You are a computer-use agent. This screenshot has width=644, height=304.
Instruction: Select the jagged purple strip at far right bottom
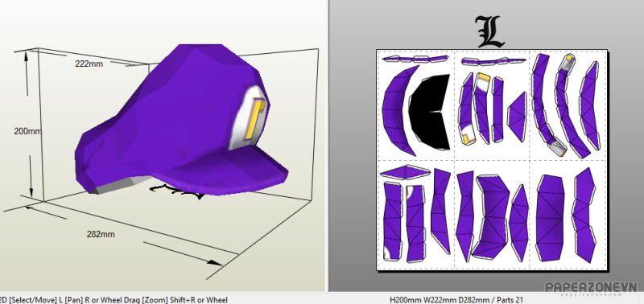(584, 216)
